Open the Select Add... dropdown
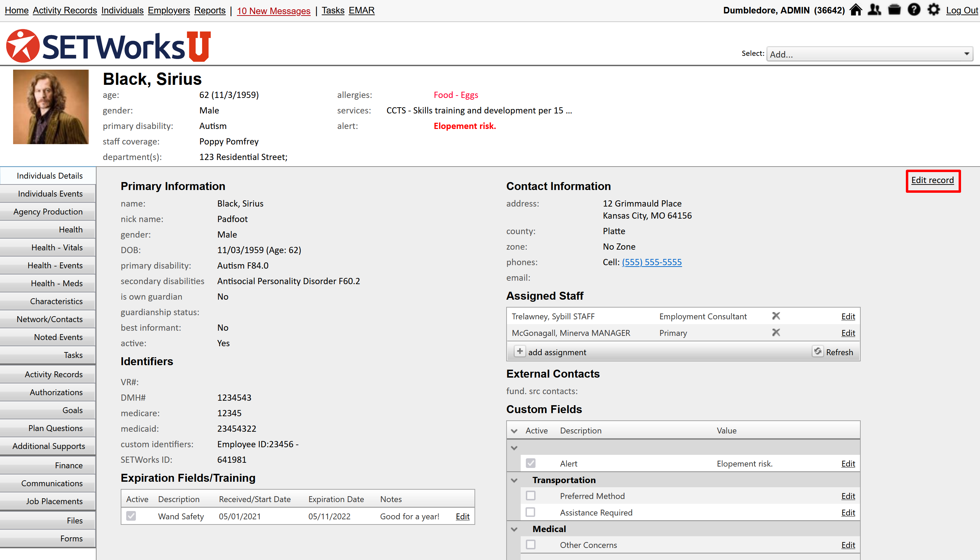Viewport: 980px width, 560px height. point(869,54)
